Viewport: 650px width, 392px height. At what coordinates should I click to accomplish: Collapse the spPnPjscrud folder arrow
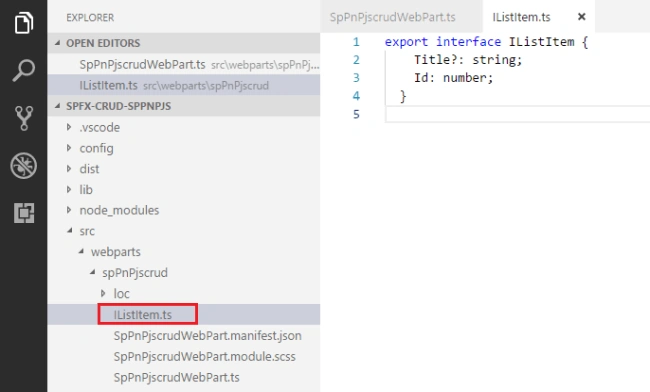click(92, 272)
